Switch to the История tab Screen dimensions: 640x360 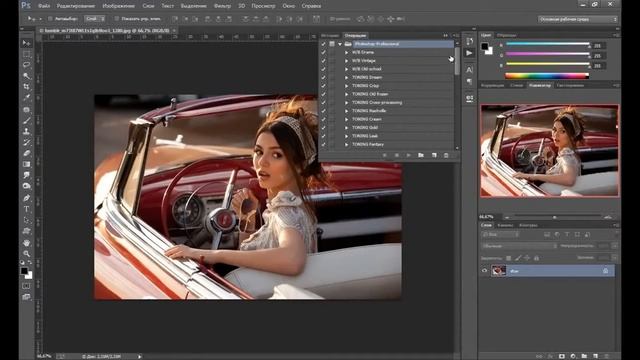click(x=330, y=36)
